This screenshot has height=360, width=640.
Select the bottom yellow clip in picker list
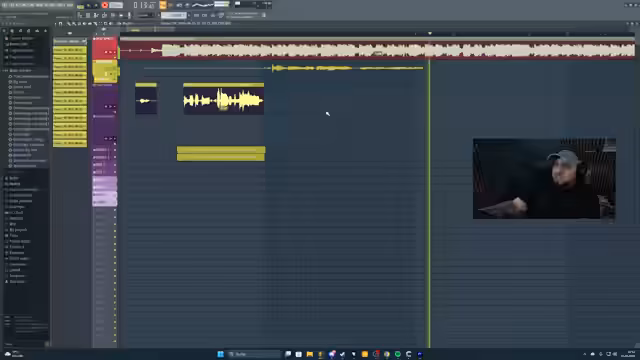[x=70, y=143]
